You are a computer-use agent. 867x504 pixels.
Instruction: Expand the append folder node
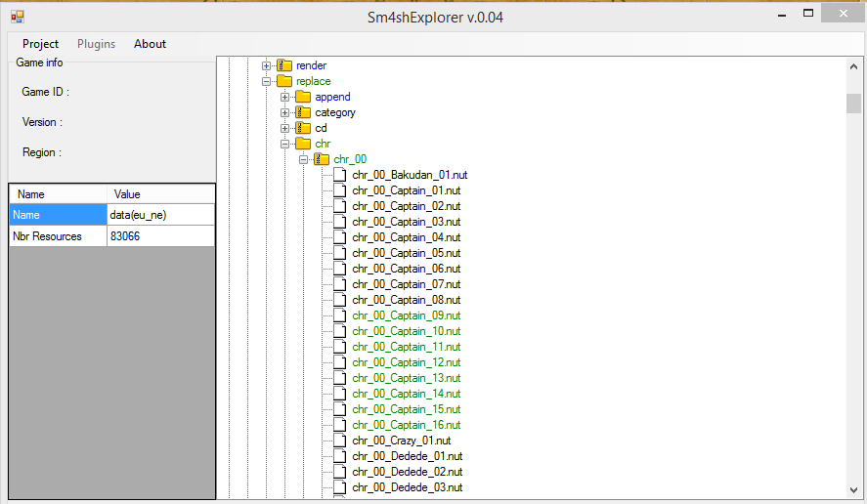click(284, 98)
